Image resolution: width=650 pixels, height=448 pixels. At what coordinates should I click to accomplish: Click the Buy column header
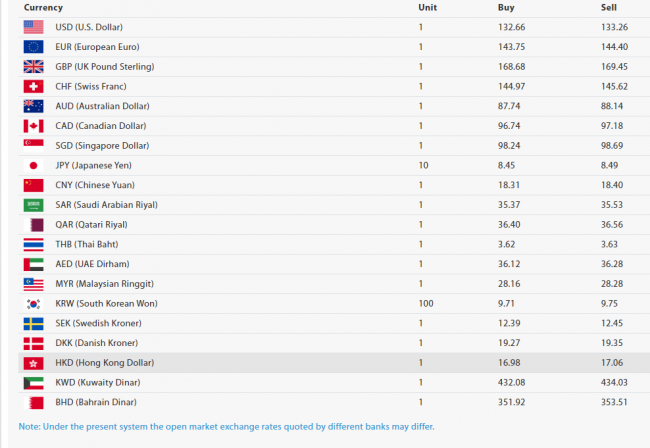click(506, 8)
